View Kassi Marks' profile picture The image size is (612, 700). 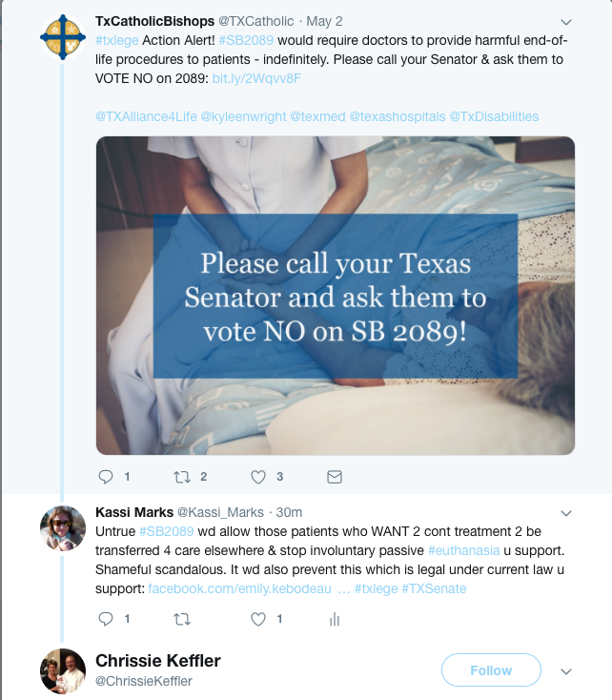[x=63, y=527]
